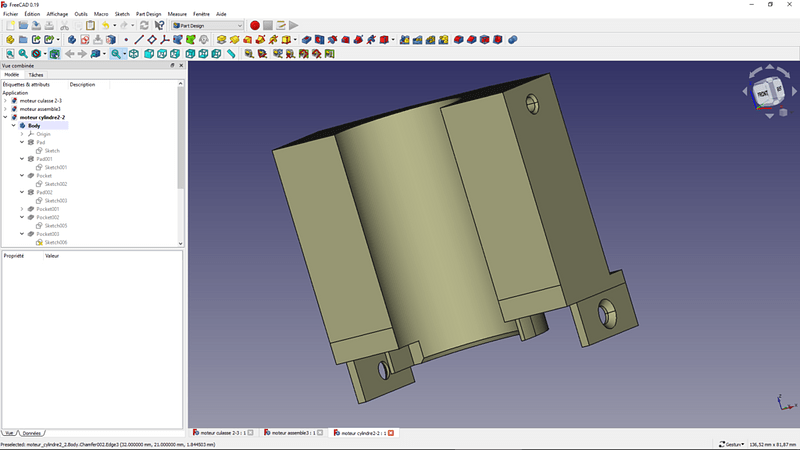800x450 pixels.
Task: Open the macro editor notepad icon
Action: 281,26
